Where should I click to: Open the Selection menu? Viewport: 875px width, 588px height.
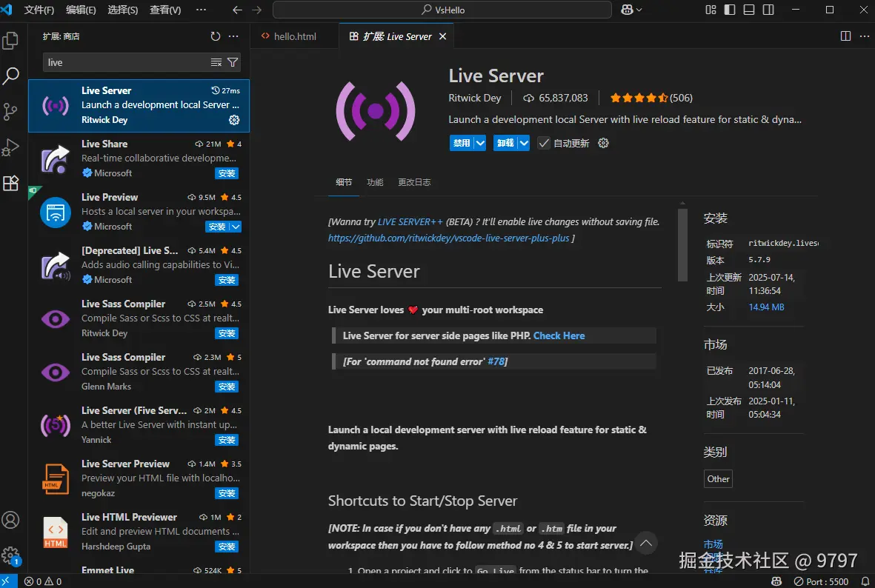pos(123,10)
